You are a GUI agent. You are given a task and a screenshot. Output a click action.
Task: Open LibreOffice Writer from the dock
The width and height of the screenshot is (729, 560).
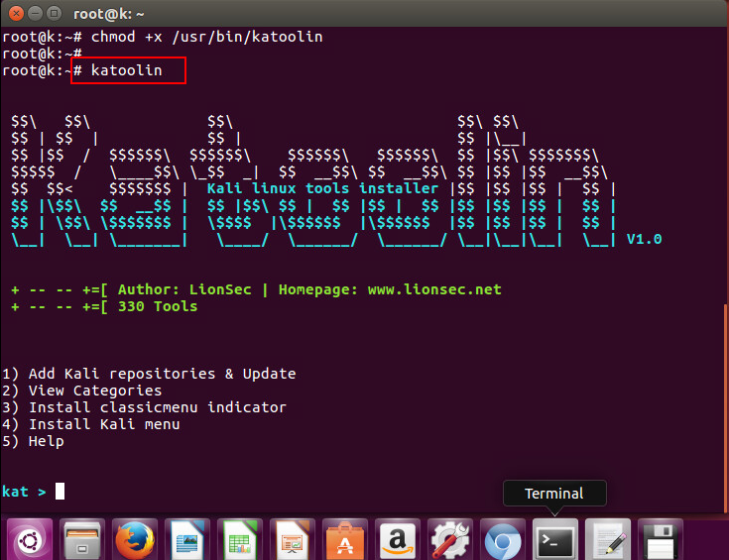[x=186, y=540]
